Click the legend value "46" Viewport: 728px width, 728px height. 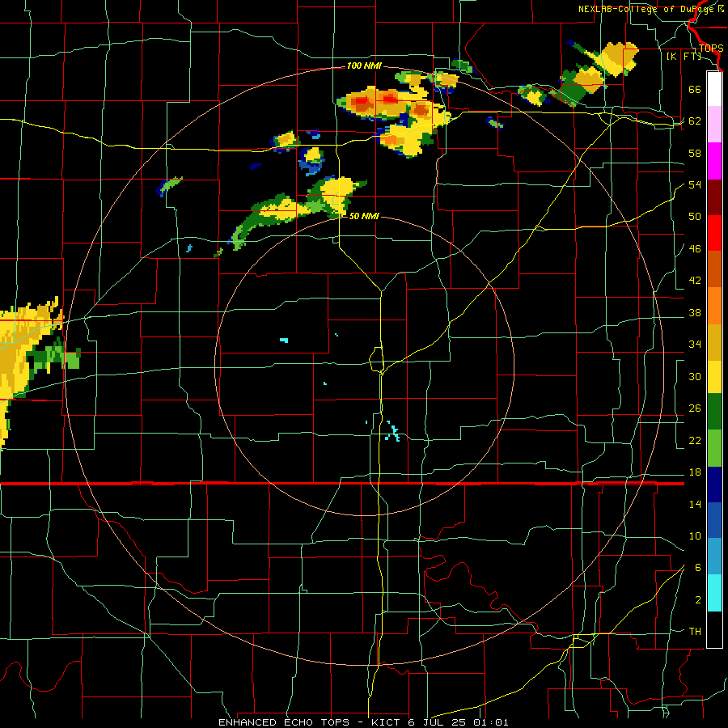click(695, 249)
